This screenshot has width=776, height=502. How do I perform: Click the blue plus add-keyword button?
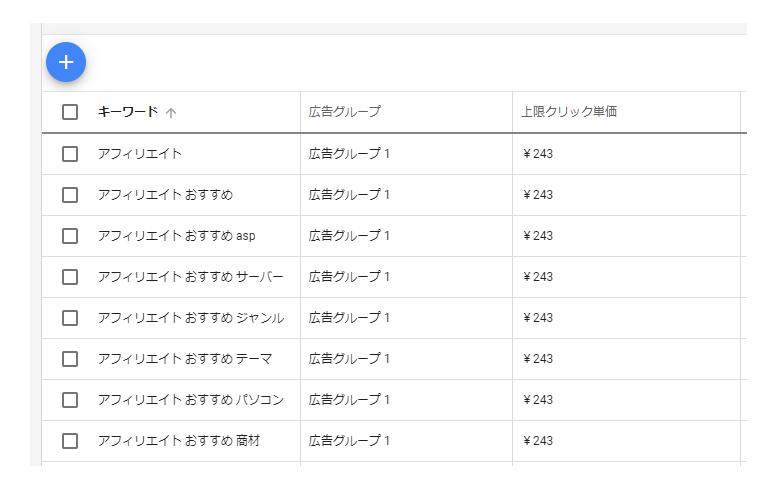66,62
